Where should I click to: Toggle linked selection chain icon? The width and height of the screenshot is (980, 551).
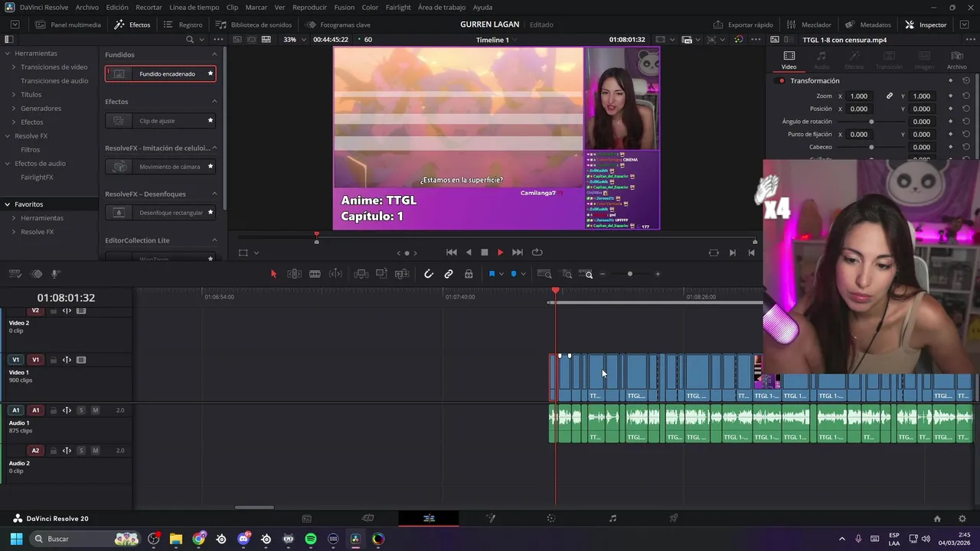click(x=449, y=274)
